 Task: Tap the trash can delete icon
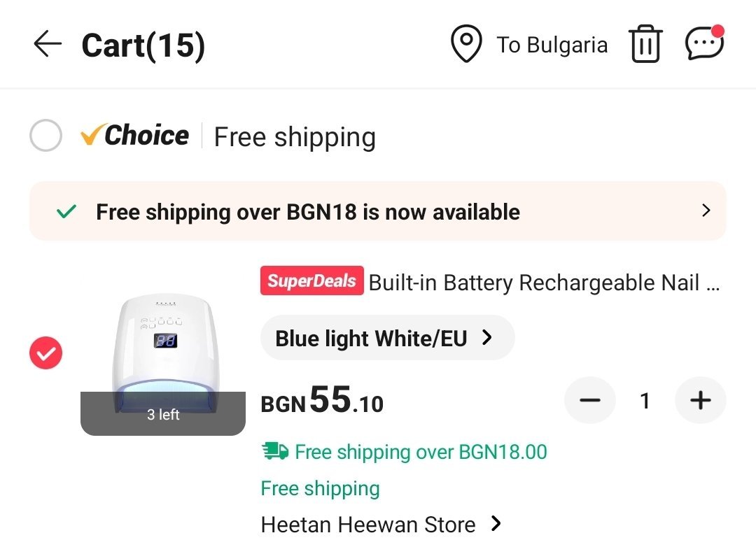[645, 45]
